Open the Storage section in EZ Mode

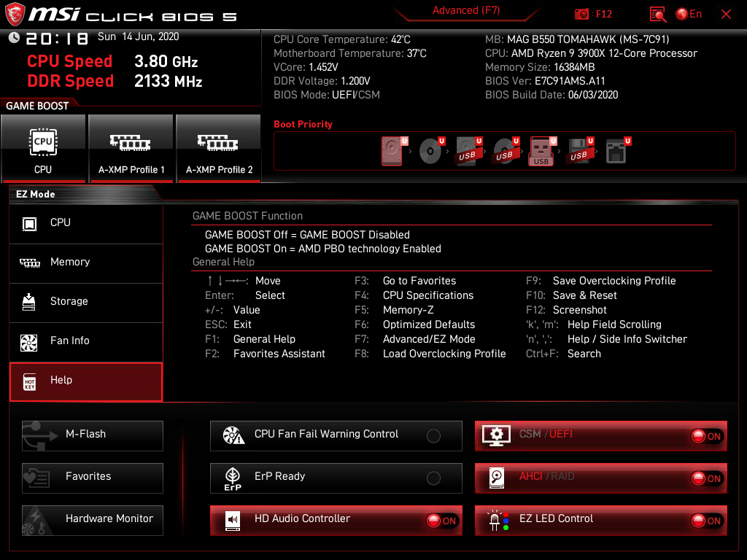[86, 302]
